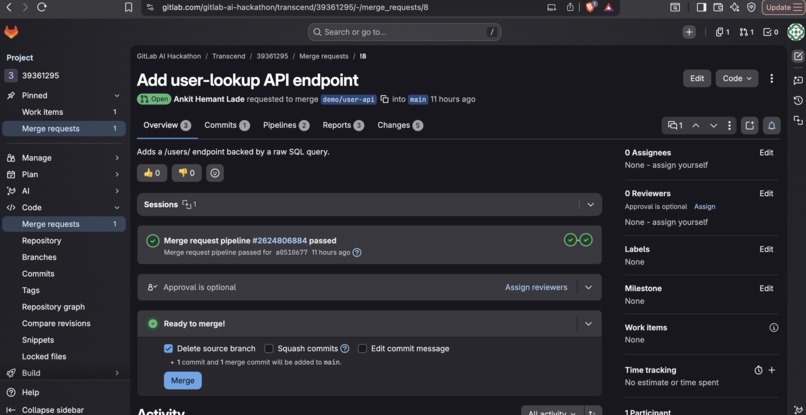Image resolution: width=806 pixels, height=415 pixels.
Task: Click the help icon beside pipeline time
Action: [357, 252]
